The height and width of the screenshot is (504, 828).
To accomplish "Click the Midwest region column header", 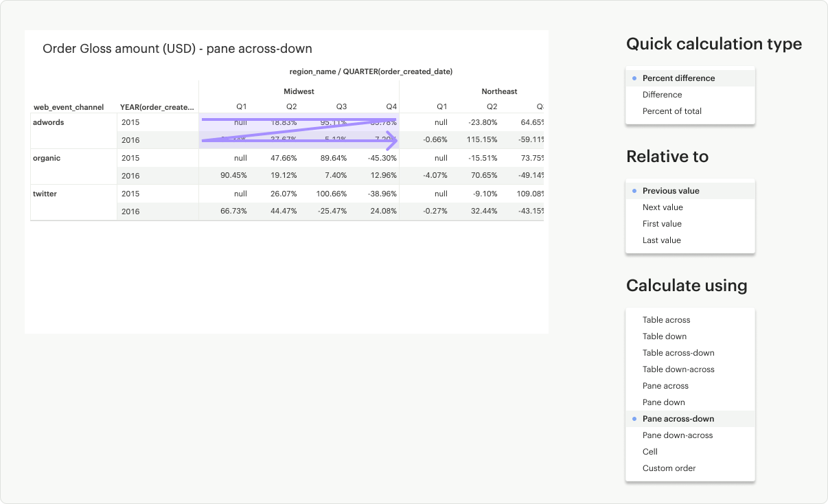I will [299, 91].
